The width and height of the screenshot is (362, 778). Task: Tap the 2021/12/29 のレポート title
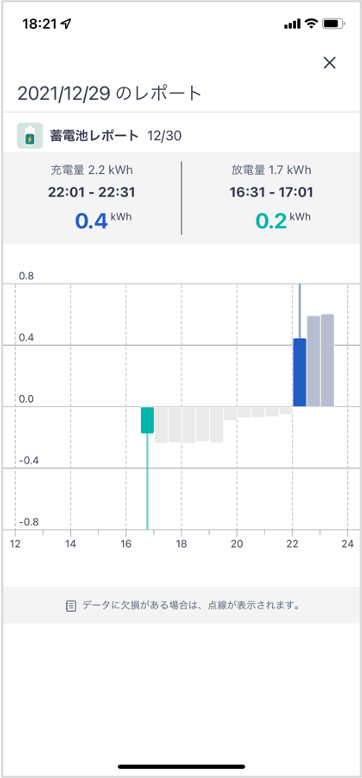tap(110, 93)
